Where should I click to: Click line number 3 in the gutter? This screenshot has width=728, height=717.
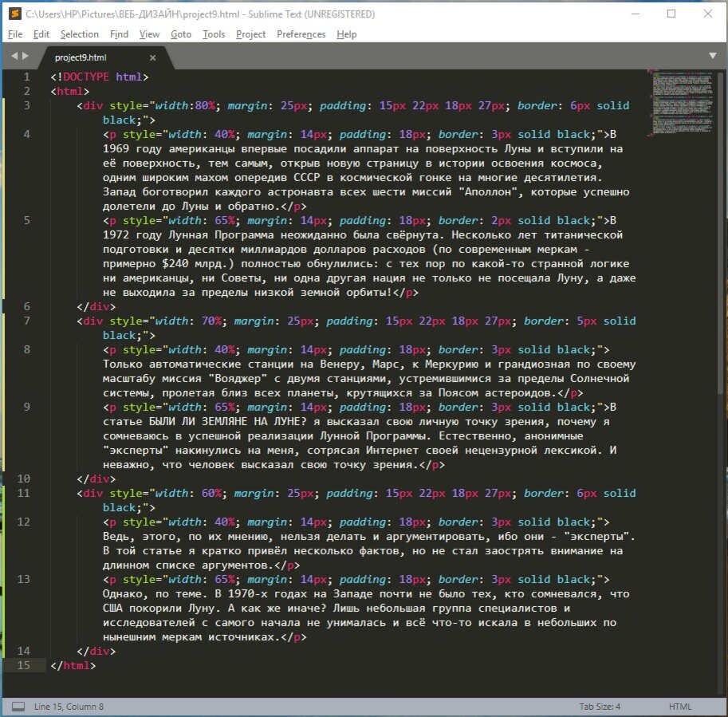click(27, 105)
